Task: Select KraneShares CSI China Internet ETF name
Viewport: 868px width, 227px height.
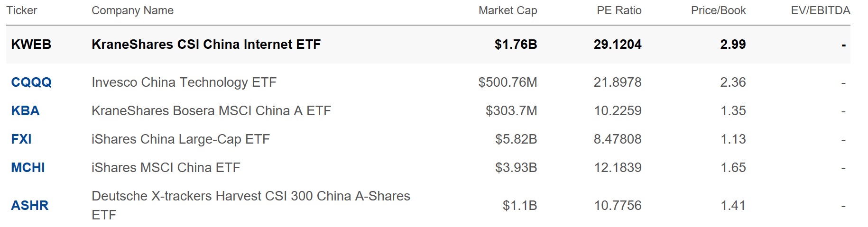Action: [206, 45]
